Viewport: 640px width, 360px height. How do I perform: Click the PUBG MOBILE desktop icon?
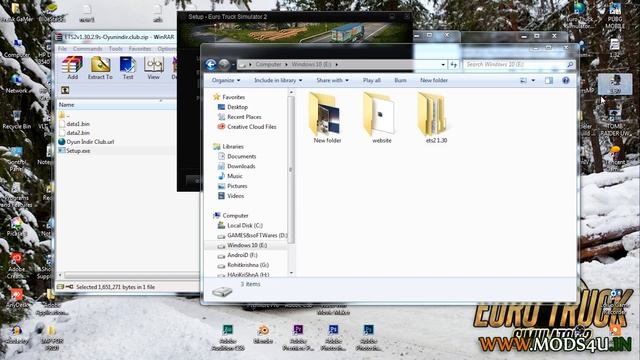click(x=616, y=16)
